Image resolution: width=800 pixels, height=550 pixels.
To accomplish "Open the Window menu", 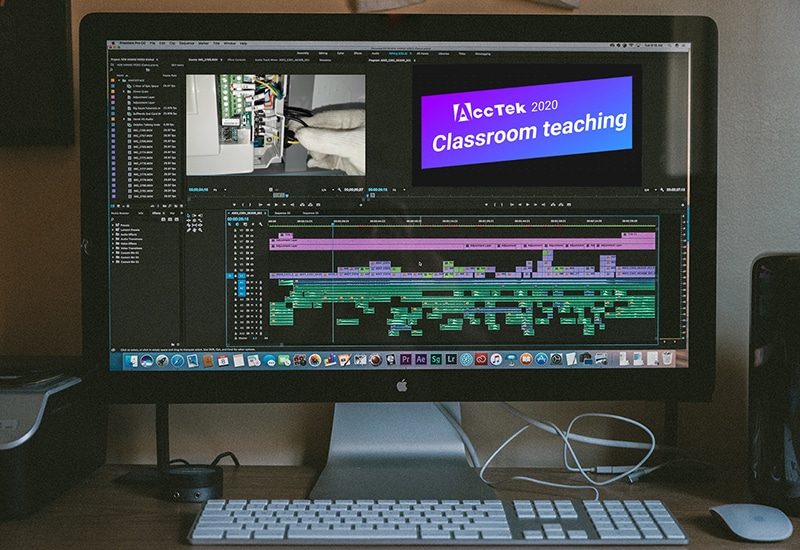I will (230, 43).
